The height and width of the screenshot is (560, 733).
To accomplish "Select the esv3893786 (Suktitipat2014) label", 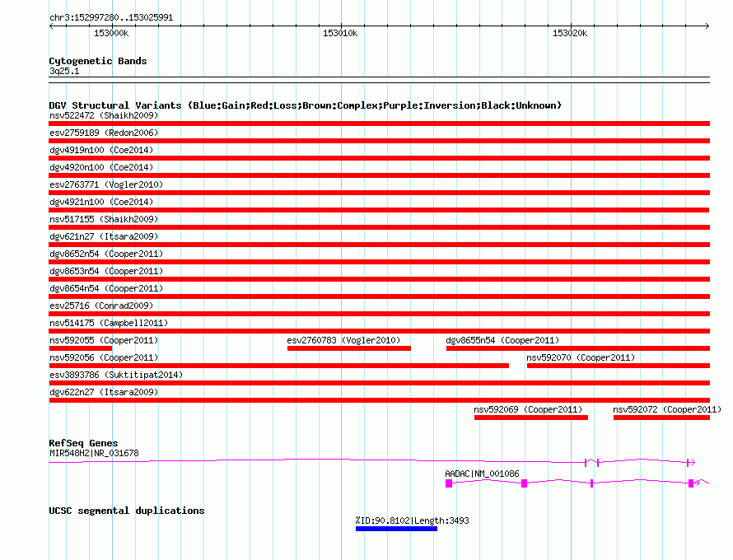I will pyautogui.click(x=116, y=375).
